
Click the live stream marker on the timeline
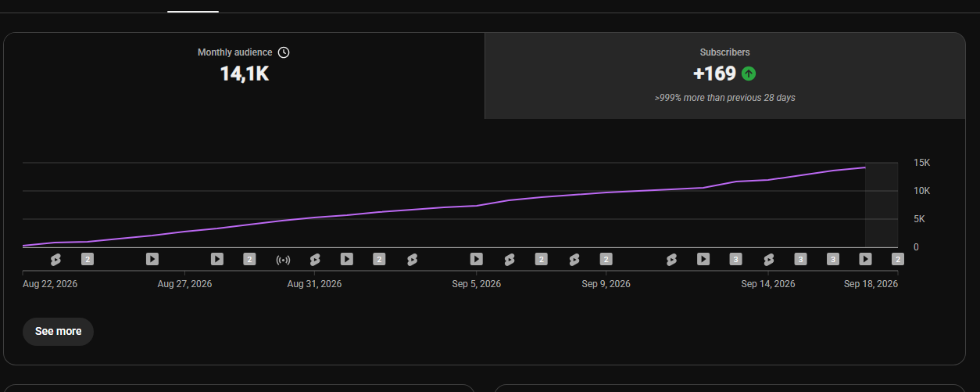(283, 259)
